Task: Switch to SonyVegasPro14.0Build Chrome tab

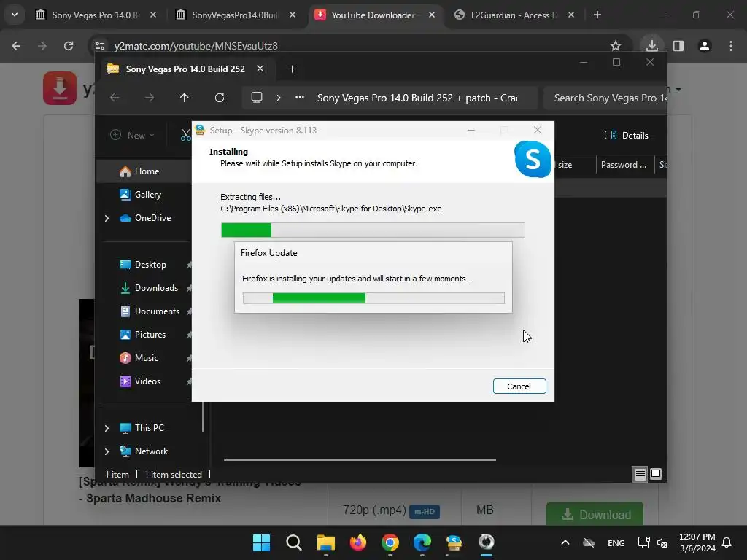Action: pyautogui.click(x=236, y=15)
